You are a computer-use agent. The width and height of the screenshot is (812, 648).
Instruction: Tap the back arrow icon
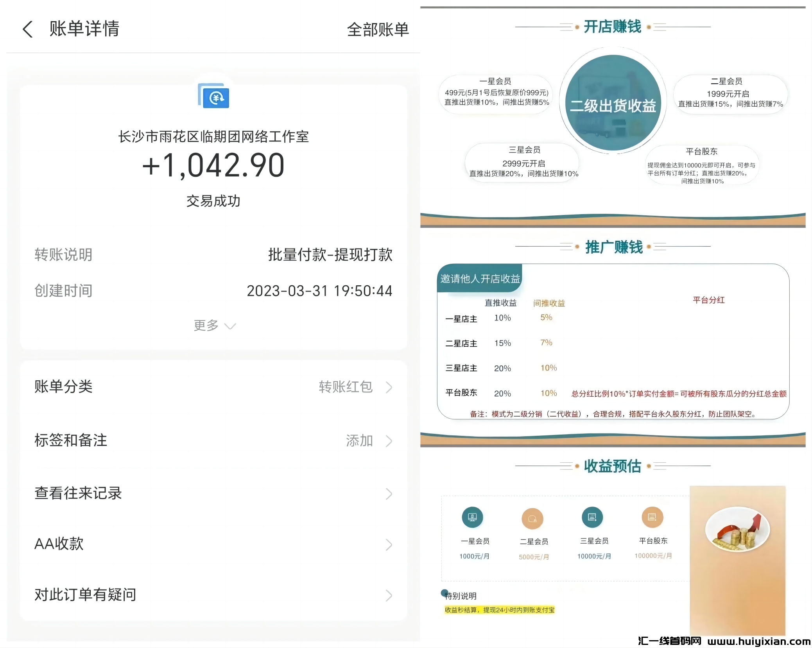[x=27, y=30]
